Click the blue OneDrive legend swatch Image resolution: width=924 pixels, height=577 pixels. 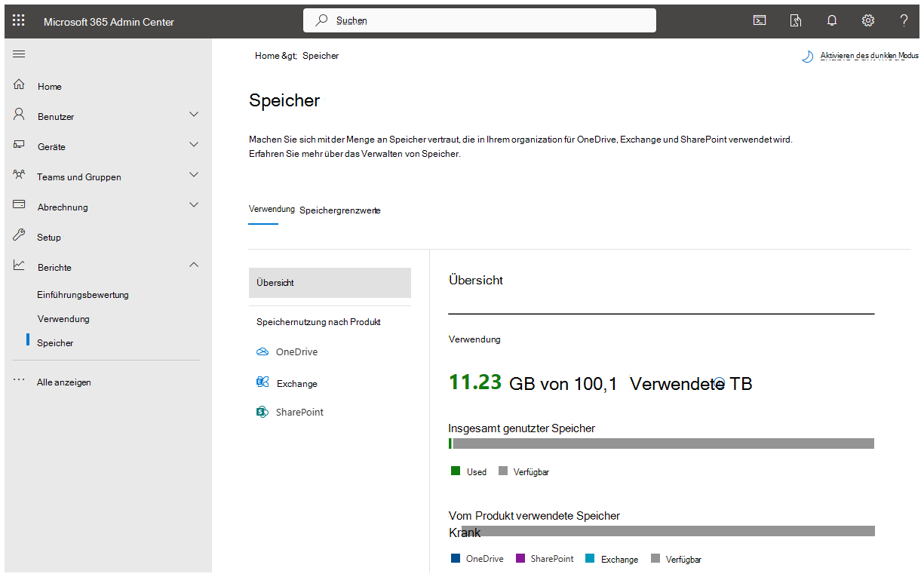pos(456,558)
